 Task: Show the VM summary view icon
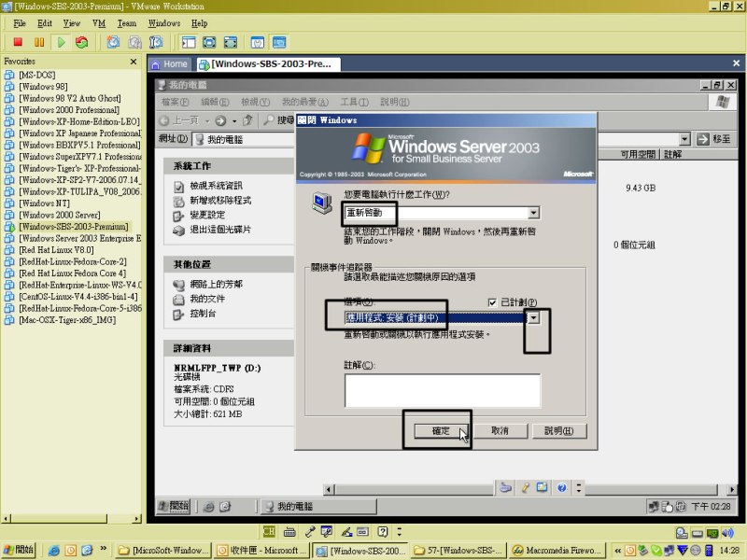coord(258,42)
